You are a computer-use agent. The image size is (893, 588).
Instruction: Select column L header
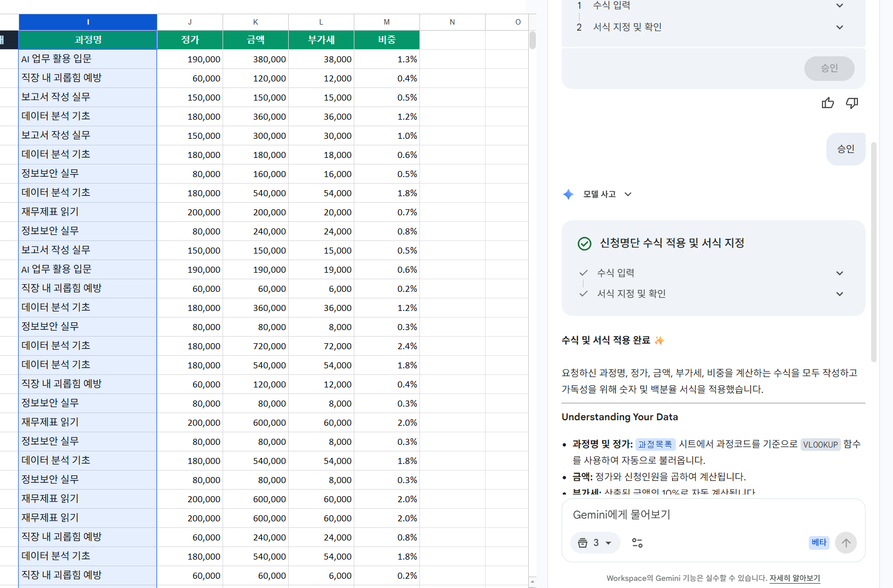[321, 22]
